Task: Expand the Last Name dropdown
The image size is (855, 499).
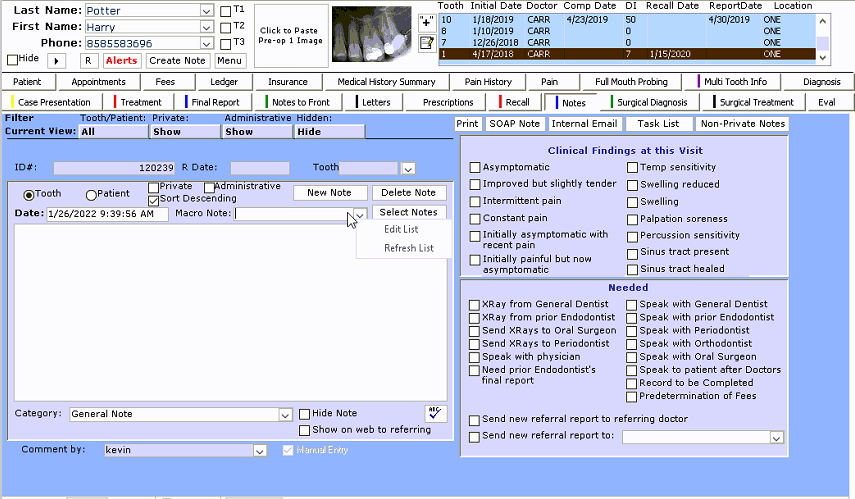Action: tap(206, 11)
